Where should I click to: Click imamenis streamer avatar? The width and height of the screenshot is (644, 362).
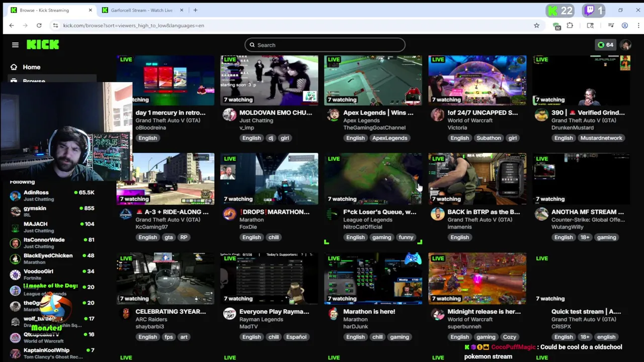tap(437, 214)
